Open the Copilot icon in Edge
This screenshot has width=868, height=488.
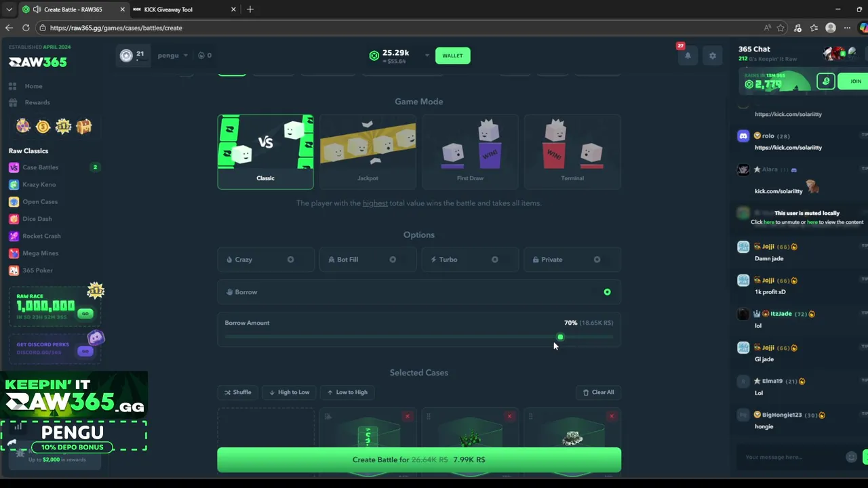(864, 28)
